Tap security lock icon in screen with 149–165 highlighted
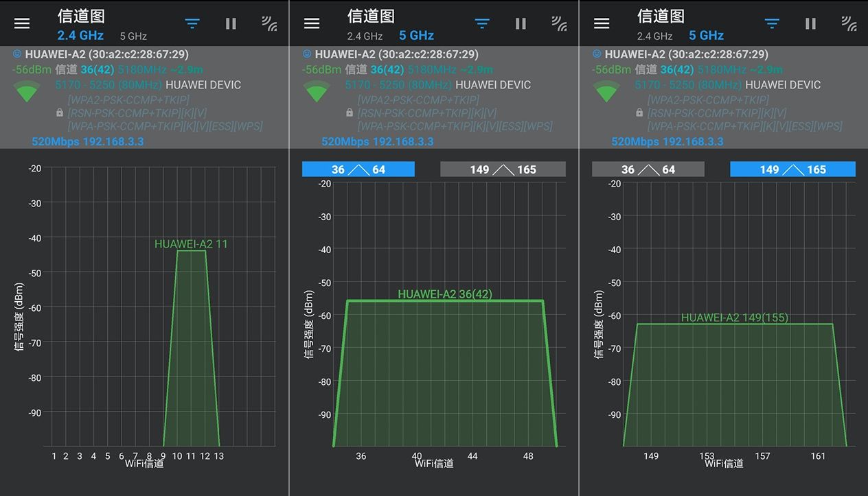868x496 pixels. 639,113
